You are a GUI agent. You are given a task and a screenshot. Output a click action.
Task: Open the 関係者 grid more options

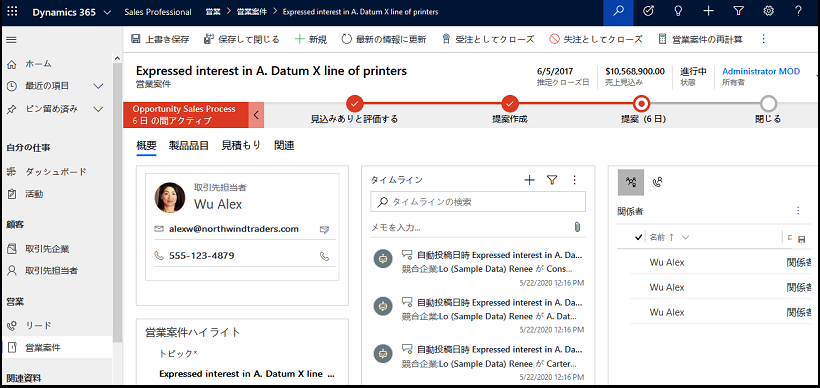798,211
